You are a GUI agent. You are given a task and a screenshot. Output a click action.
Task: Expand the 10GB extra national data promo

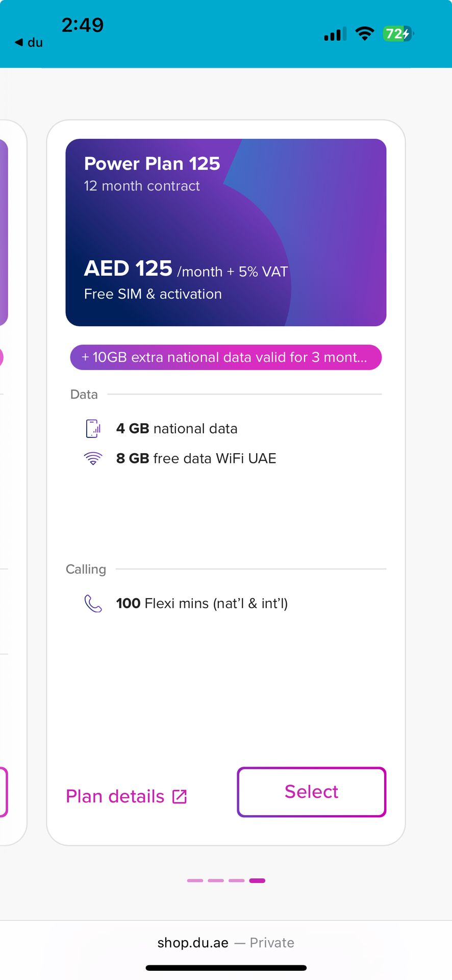(x=225, y=357)
